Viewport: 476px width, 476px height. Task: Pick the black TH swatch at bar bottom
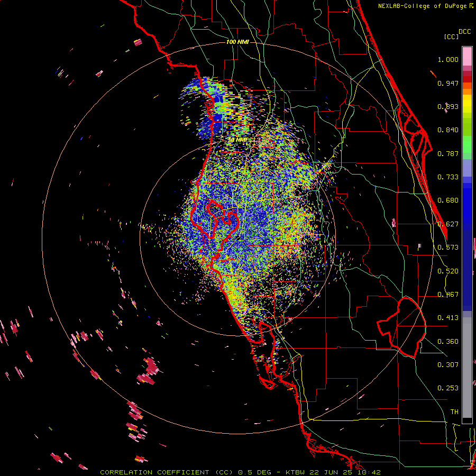click(x=467, y=421)
